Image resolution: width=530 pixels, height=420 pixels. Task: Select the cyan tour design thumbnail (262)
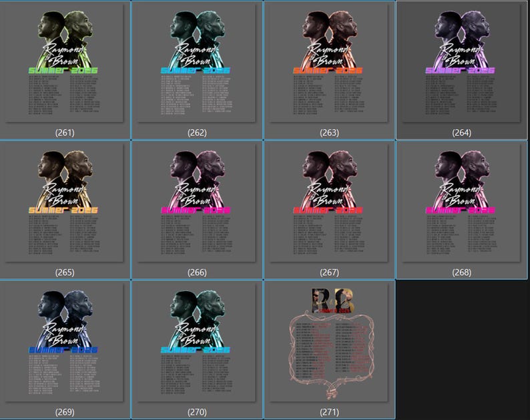197,63
